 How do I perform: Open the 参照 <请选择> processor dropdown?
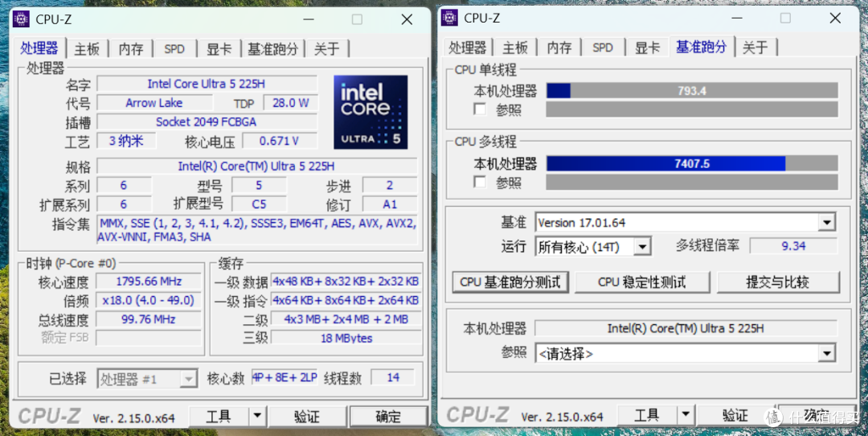pos(827,353)
